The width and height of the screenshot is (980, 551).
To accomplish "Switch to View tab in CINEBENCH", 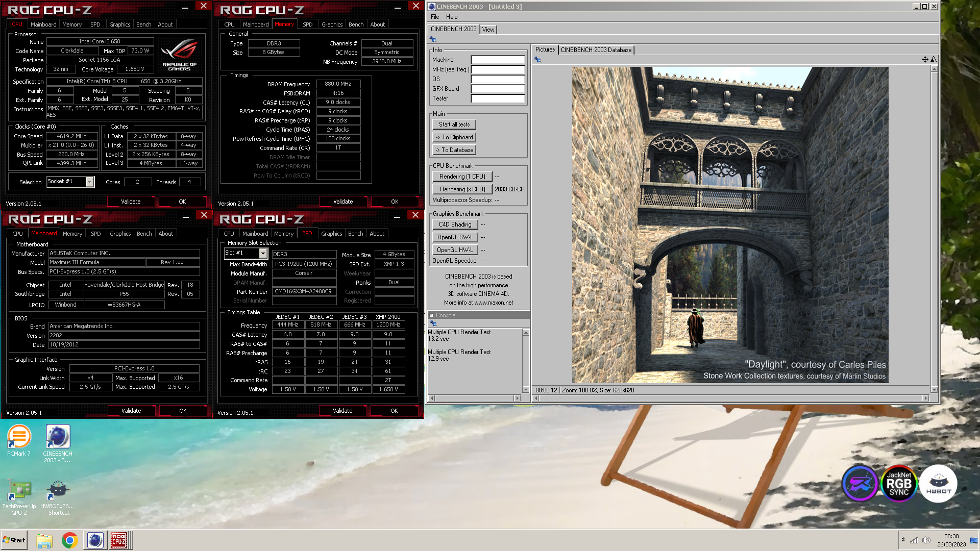I will [488, 30].
